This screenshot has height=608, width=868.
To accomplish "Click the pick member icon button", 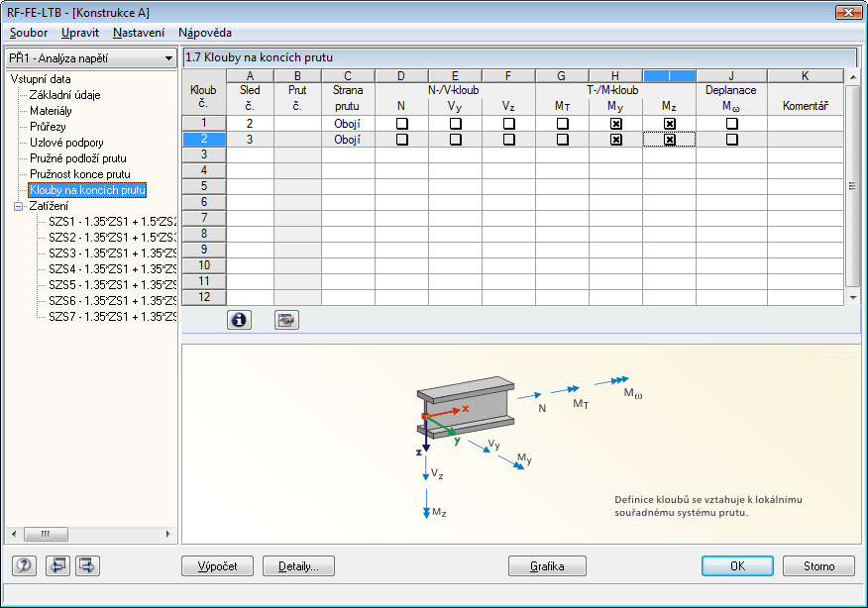I will [x=286, y=320].
